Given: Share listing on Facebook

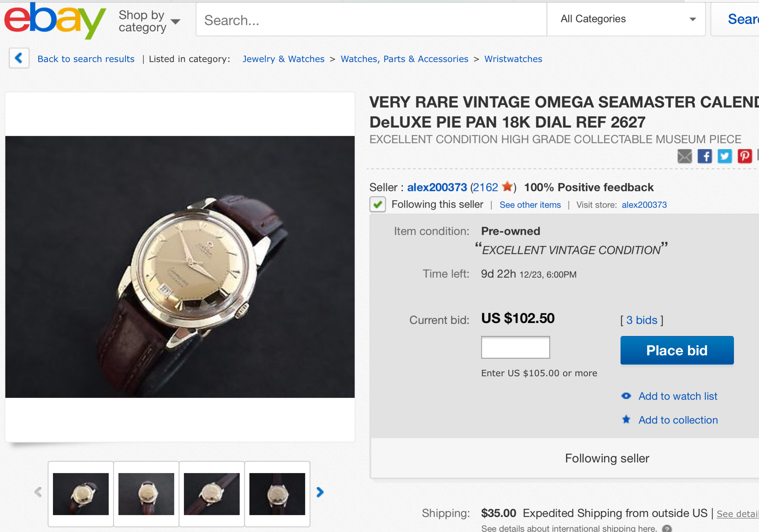Looking at the screenshot, I should pyautogui.click(x=704, y=156).
